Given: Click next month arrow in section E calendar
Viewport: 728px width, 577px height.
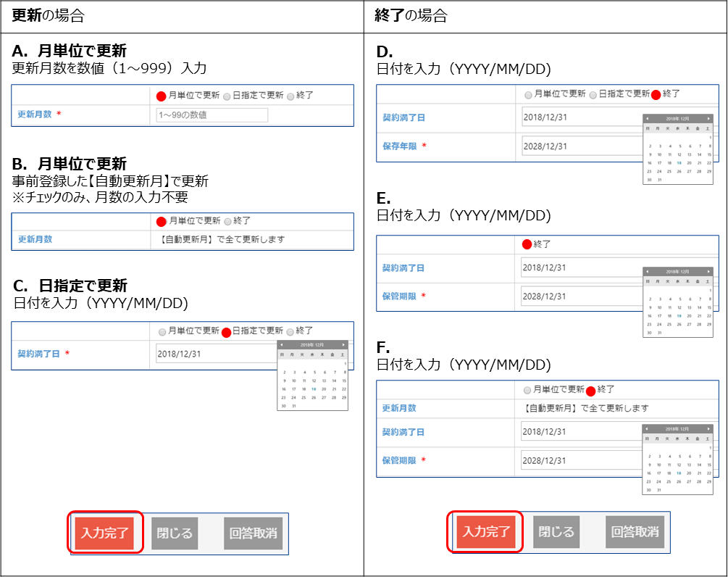Looking at the screenshot, I should pos(708,270).
